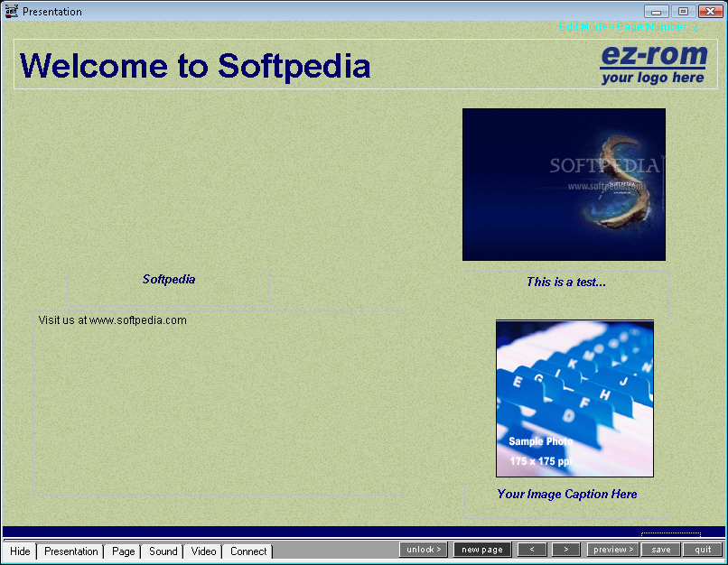Image resolution: width=728 pixels, height=565 pixels.
Task: Select the Welcome to Softpedia title text
Action: 195,65
